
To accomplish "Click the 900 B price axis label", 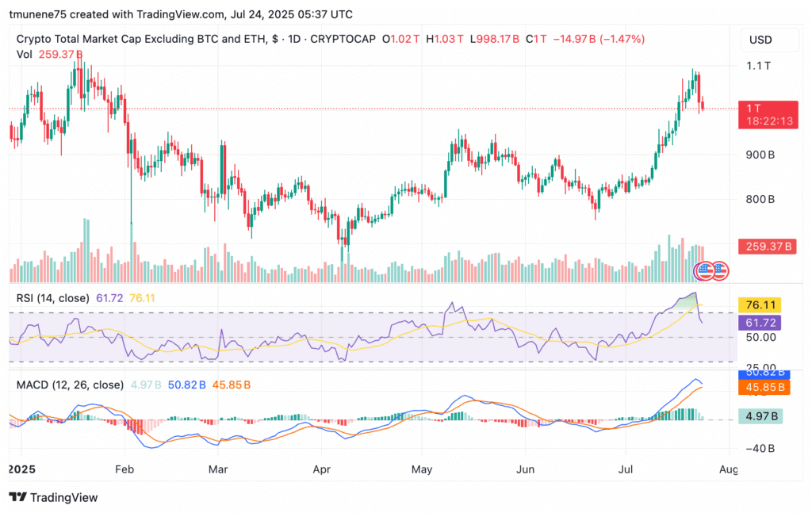I will point(760,155).
